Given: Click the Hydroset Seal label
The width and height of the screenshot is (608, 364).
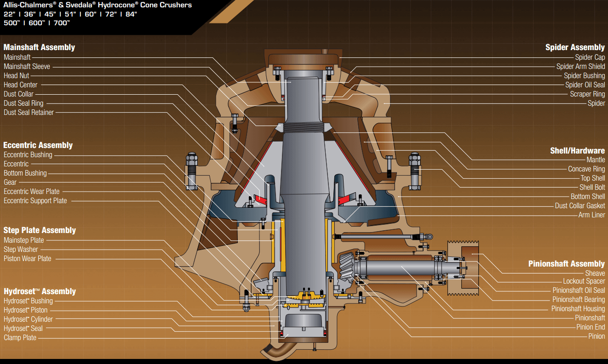Looking at the screenshot, I should pyautogui.click(x=23, y=329).
